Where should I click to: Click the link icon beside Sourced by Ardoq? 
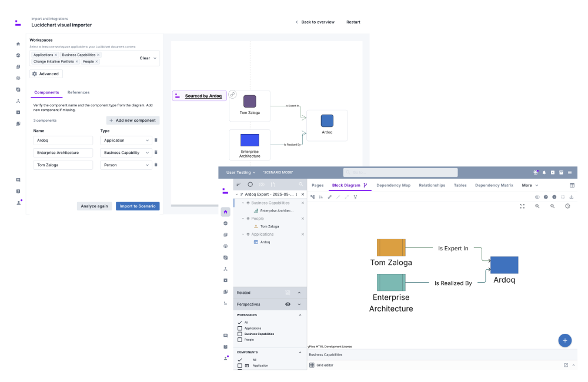tap(232, 95)
